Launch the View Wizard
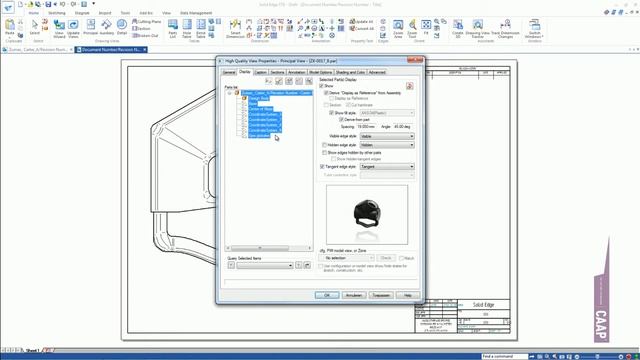640x360 pixels. click(59, 29)
